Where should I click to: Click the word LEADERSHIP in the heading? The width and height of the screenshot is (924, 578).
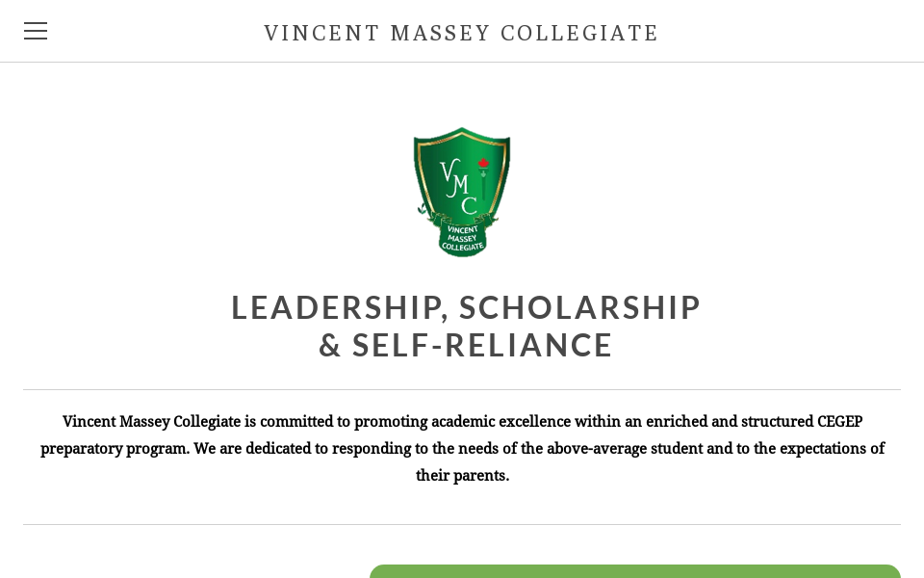point(334,307)
